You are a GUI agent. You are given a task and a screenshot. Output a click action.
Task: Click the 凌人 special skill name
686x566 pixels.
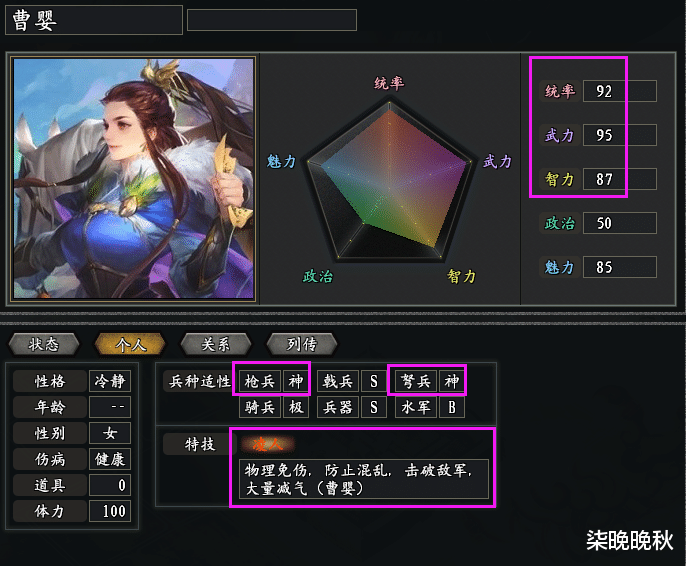267,444
